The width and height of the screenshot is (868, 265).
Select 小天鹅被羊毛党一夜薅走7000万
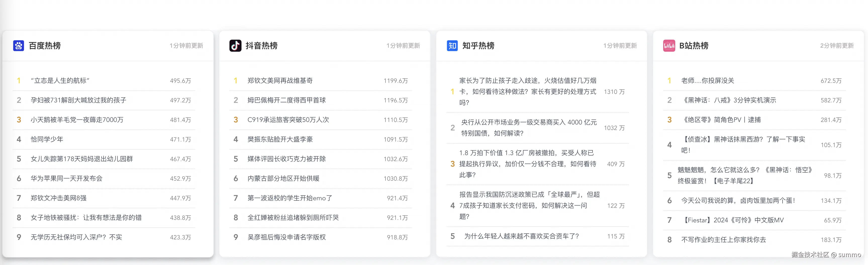(77, 120)
